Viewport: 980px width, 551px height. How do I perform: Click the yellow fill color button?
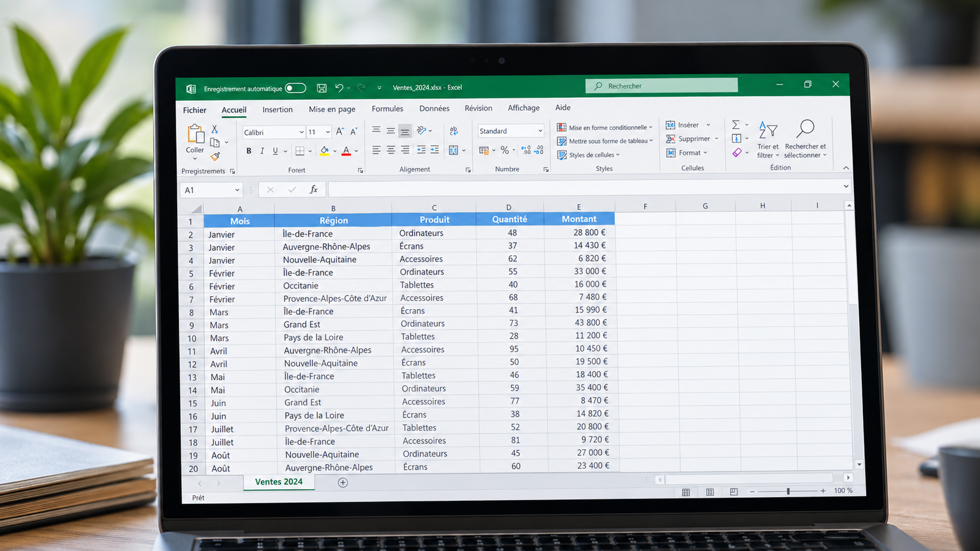[x=325, y=151]
